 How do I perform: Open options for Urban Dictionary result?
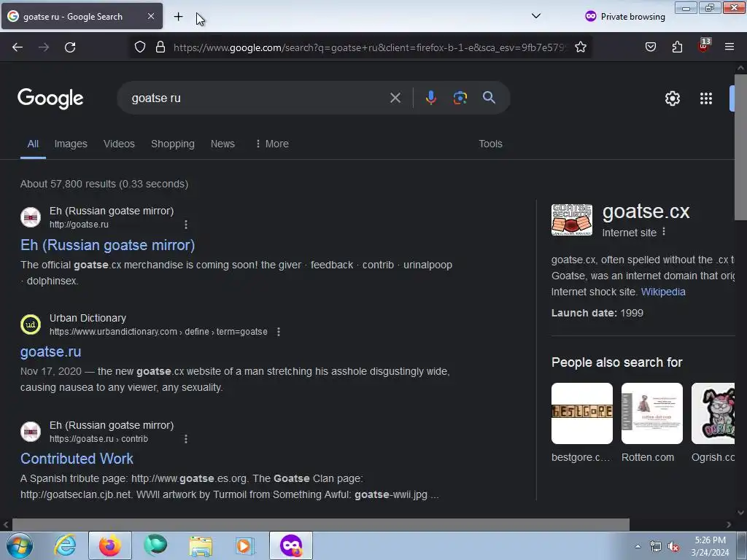click(279, 332)
